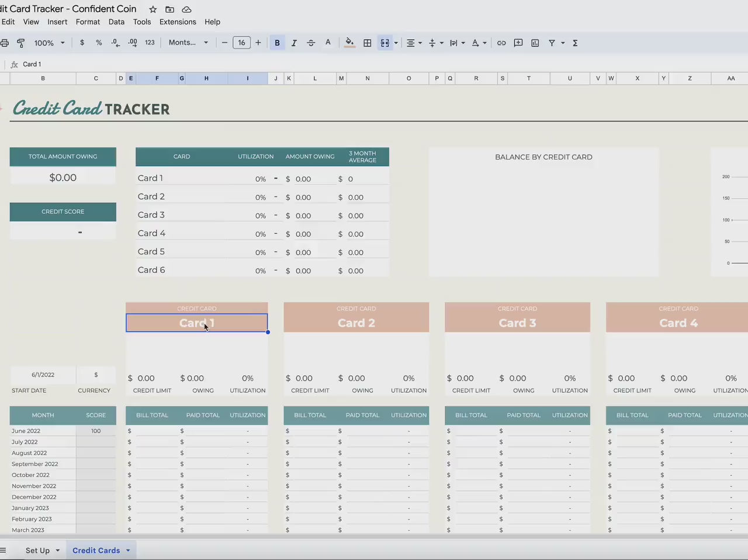Open the Credit Cards tab arrow menu
The width and height of the screenshot is (748, 560).
pyautogui.click(x=128, y=551)
